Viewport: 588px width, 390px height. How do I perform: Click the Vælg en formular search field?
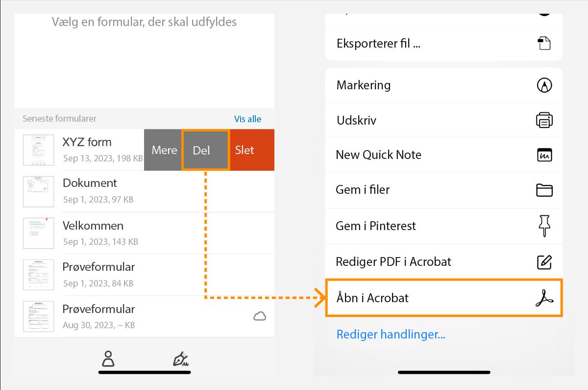point(145,22)
